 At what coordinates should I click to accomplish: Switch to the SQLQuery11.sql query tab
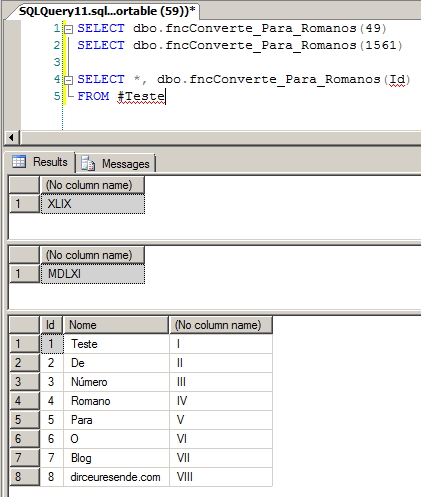[107, 11]
